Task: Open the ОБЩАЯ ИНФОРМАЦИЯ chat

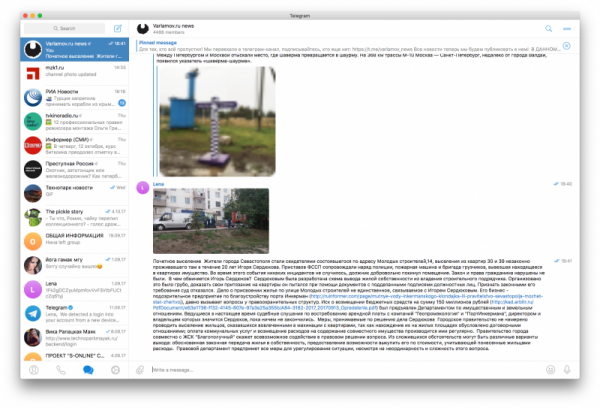Action: 75,242
